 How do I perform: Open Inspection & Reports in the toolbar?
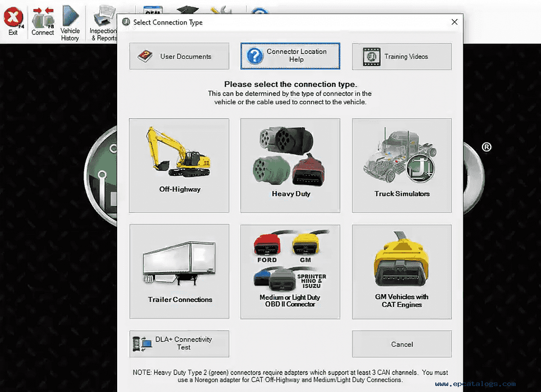[x=103, y=24]
